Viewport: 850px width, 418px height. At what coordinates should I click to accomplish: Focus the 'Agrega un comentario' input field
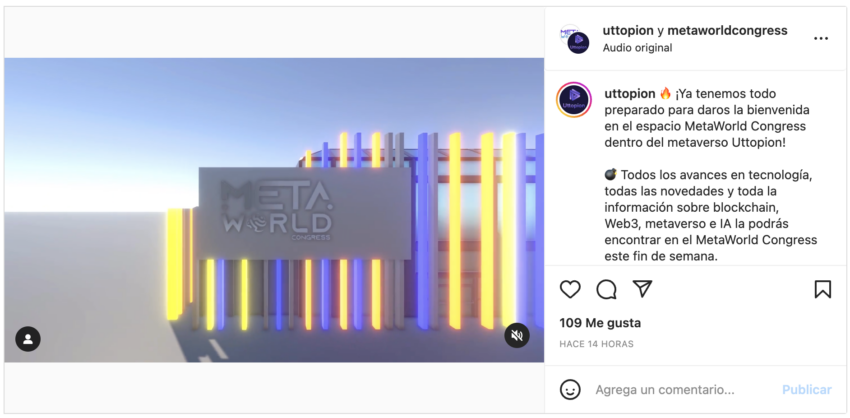(x=683, y=390)
